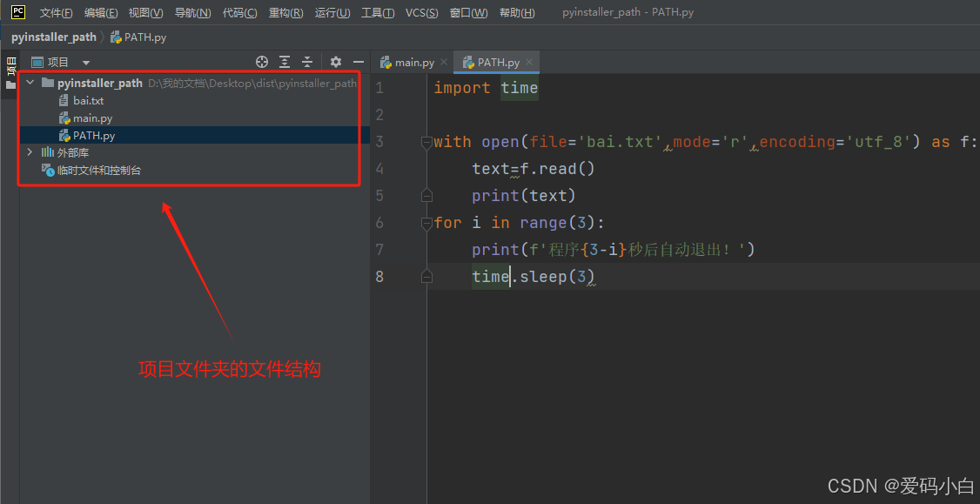Click line number 4 in the gutter
The image size is (980, 504).
pyautogui.click(x=379, y=169)
